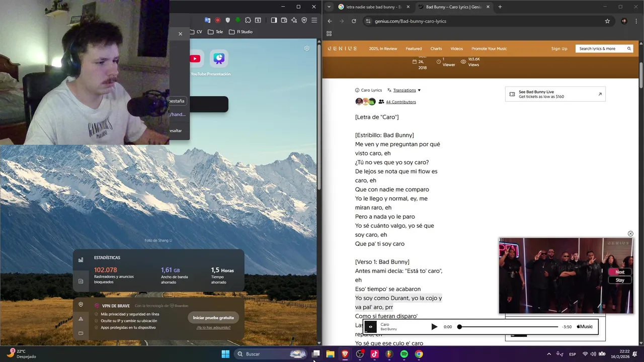The height and width of the screenshot is (362, 644).
Task: Click the taskbar Buscar search box
Action: (271, 354)
